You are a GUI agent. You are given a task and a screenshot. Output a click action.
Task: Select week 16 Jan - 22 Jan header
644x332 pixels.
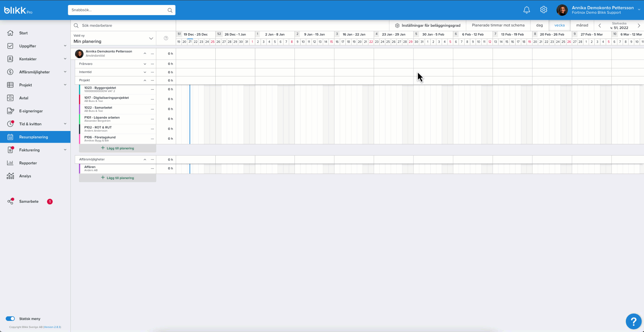(x=354, y=35)
